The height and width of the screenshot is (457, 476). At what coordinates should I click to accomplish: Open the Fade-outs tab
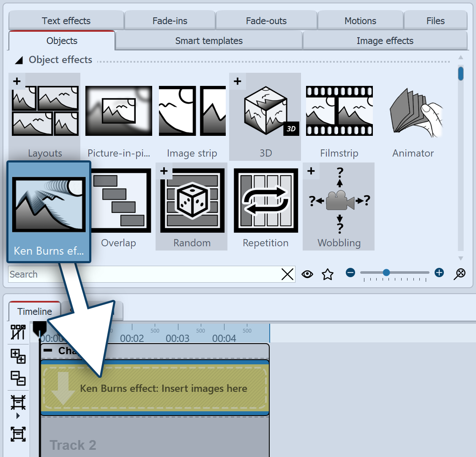pos(266,20)
